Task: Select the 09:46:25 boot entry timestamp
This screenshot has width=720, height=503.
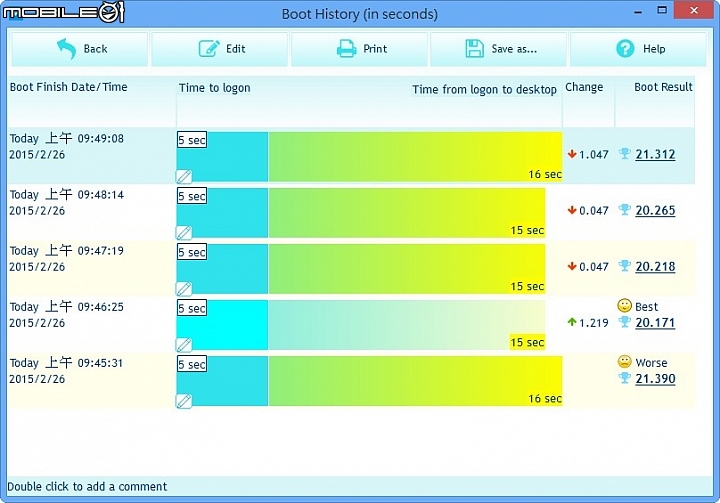Action: point(67,315)
